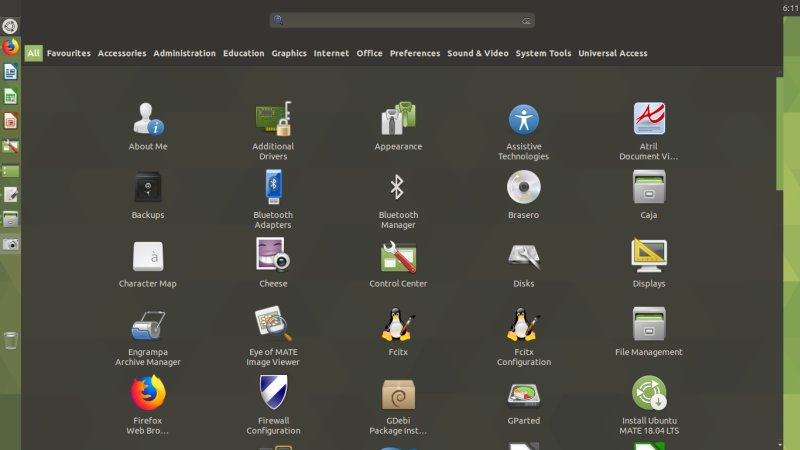Click the Ubuntu MATE logo in dock
This screenshot has height=450, width=800.
(x=10, y=26)
